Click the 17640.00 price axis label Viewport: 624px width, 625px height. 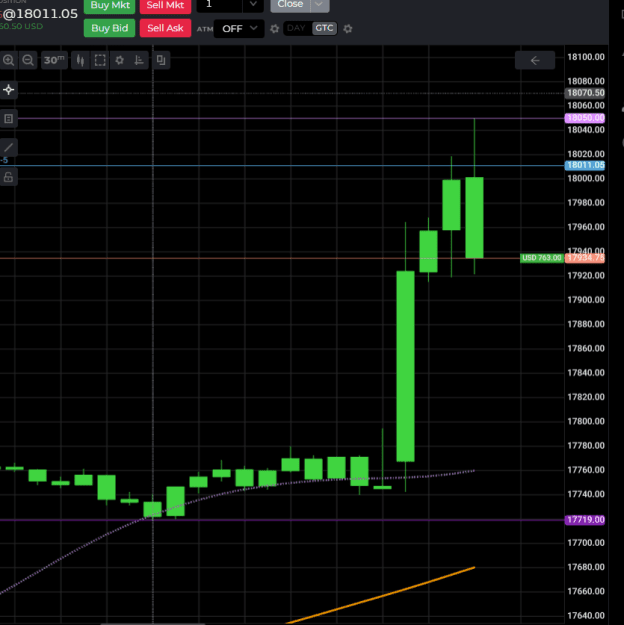[586, 615]
